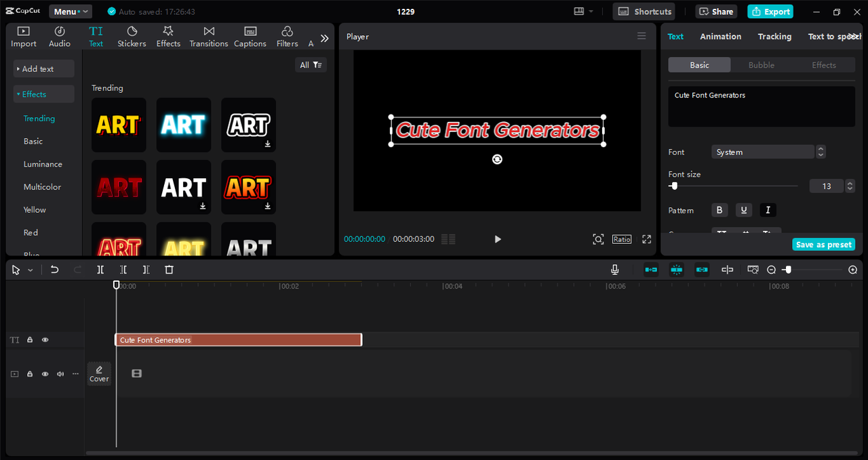Open the All filter dropdown
The height and width of the screenshot is (460, 868).
311,65
